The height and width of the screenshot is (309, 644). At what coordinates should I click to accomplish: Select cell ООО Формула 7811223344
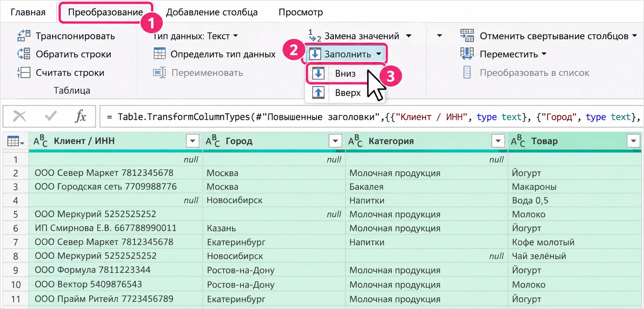coord(116,270)
